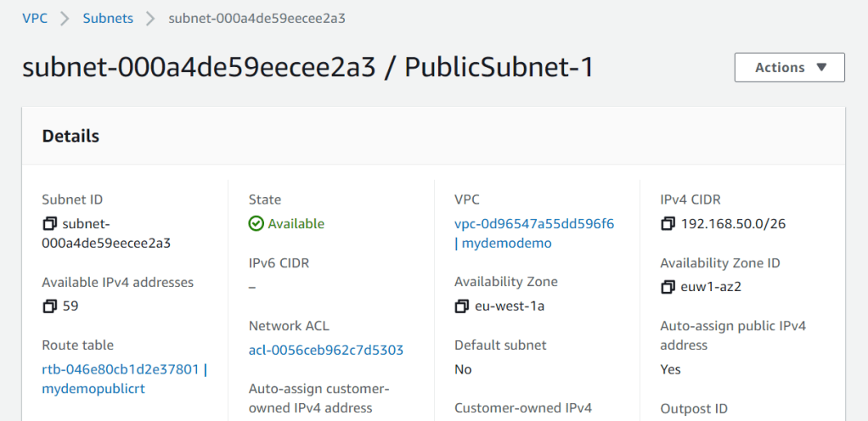Viewport: 868px width, 421px height.
Task: Click the breadcrumb chevron after Subnets
Action: (151, 19)
